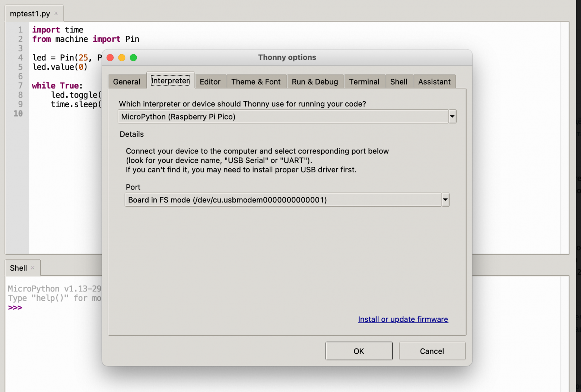Dismiss the dialog with Cancel
The image size is (581, 392).
432,351
